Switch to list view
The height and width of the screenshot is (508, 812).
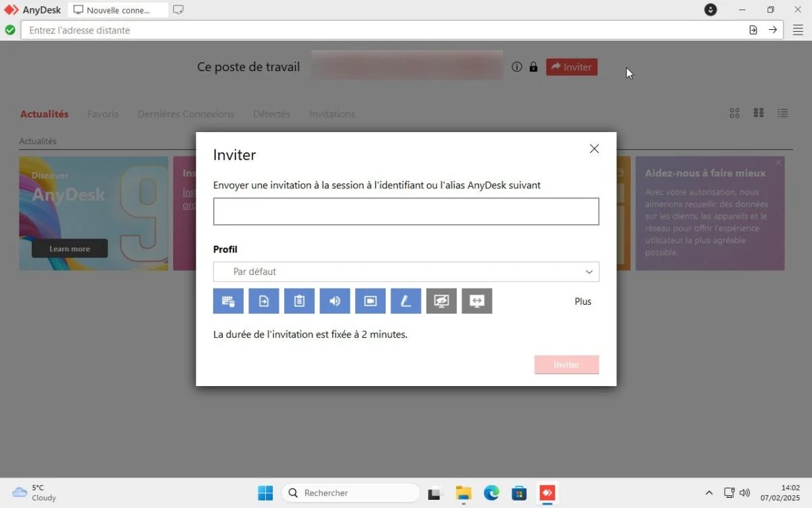783,113
